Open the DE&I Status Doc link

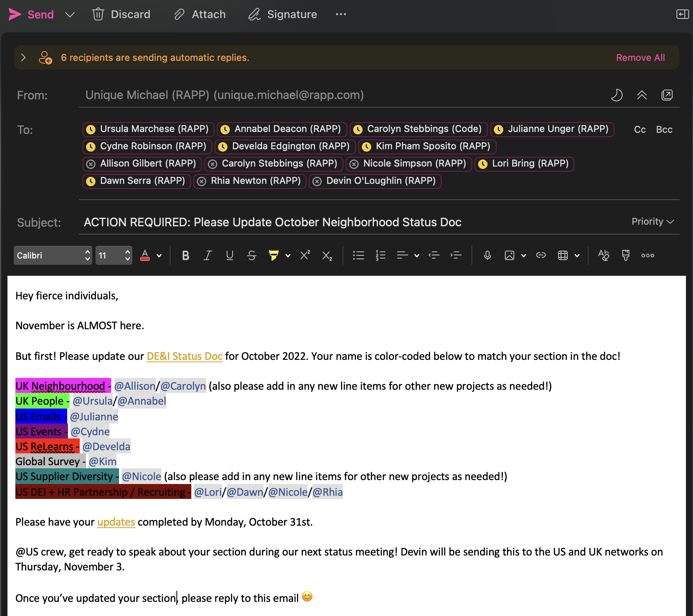pyautogui.click(x=184, y=356)
